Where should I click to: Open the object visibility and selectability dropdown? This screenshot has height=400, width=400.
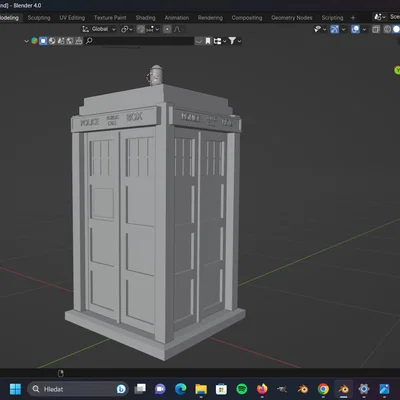pyautogui.click(x=320, y=29)
